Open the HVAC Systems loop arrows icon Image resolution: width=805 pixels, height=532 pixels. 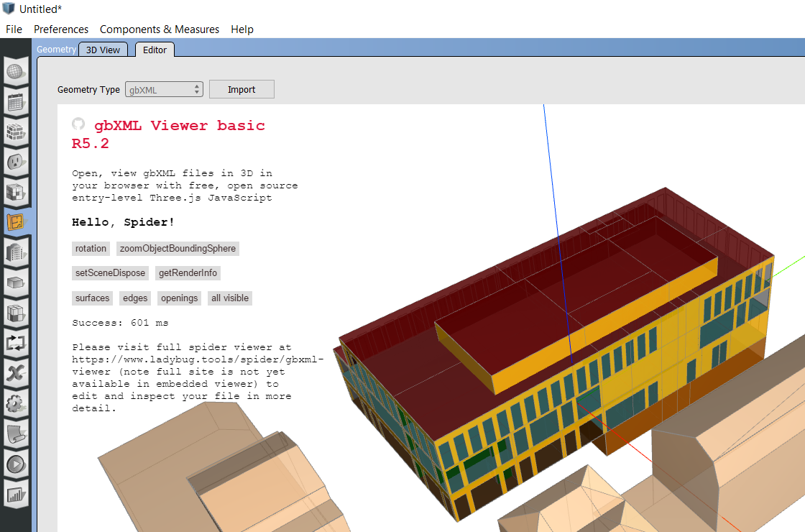(15, 343)
